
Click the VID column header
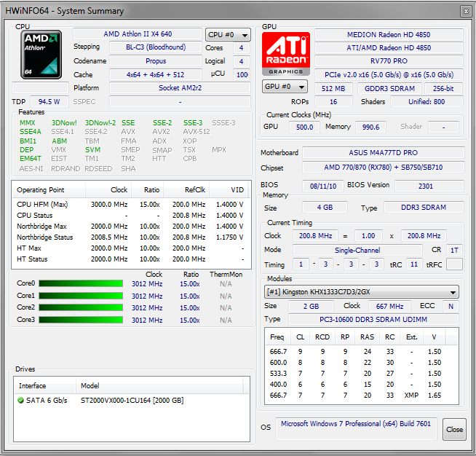229,190
